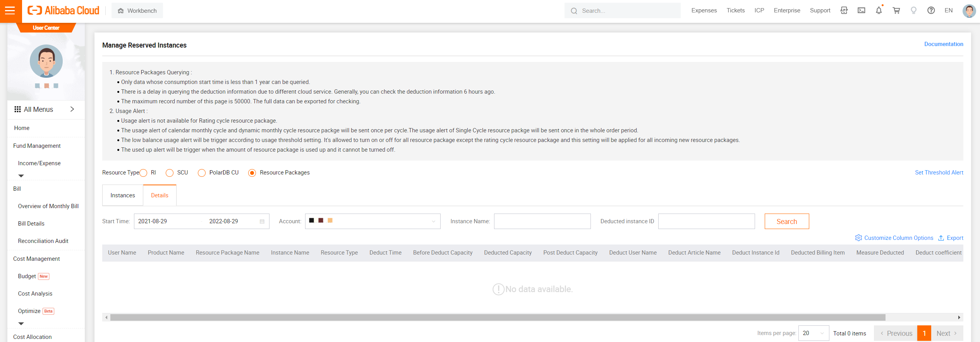Select the PolarDB CU resource type

(x=202, y=173)
